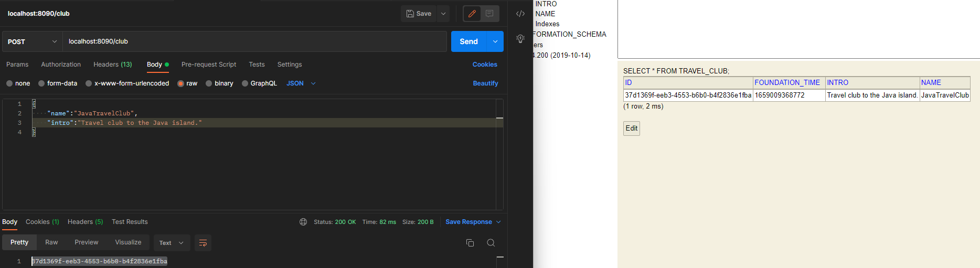Image resolution: width=980 pixels, height=268 pixels.
Task: Sort by FOUNDATION_TIME column header
Action: coord(789,82)
